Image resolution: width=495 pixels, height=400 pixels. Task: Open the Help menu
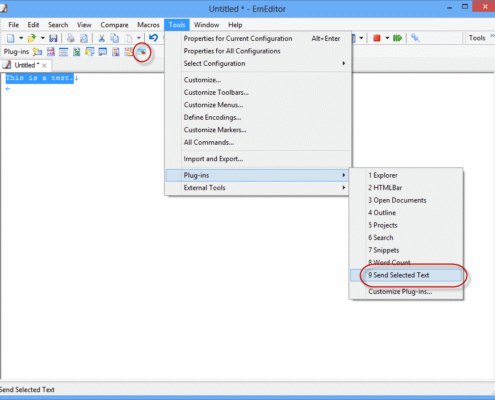pos(235,25)
